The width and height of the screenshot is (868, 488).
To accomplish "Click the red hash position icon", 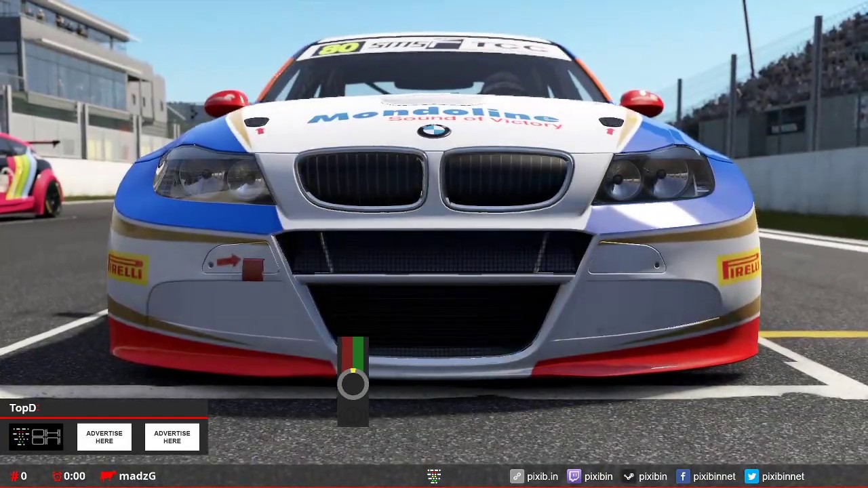I will pyautogui.click(x=14, y=476).
